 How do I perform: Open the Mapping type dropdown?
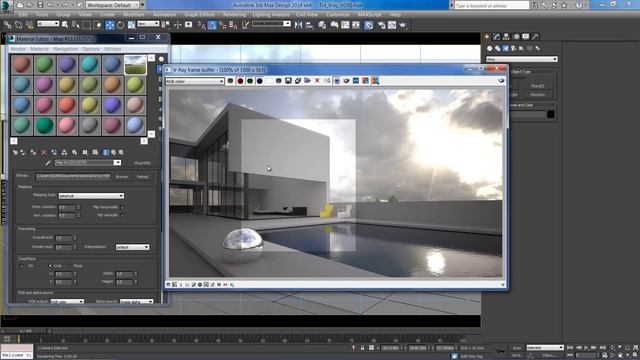click(91, 196)
